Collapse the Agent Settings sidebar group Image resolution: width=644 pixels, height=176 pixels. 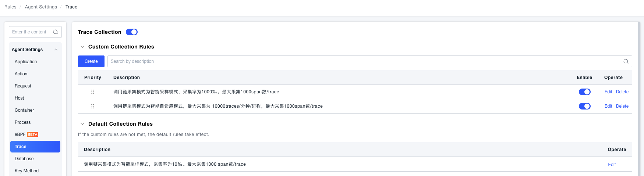point(56,50)
